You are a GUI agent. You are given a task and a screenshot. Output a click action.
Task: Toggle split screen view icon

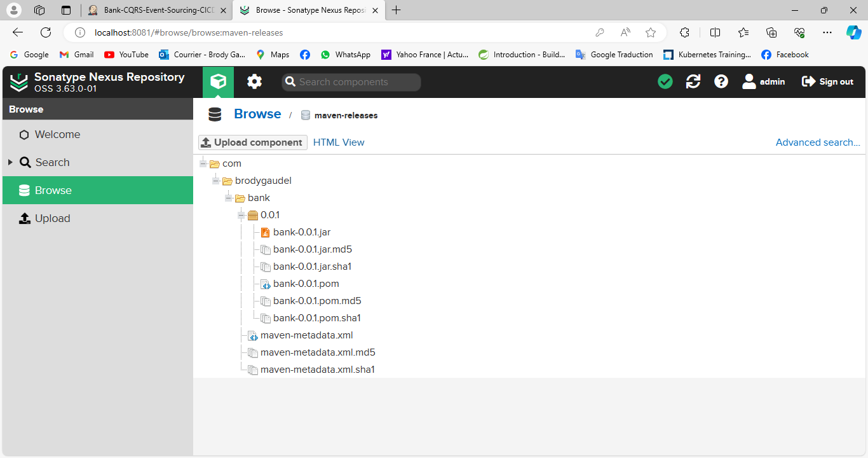715,32
